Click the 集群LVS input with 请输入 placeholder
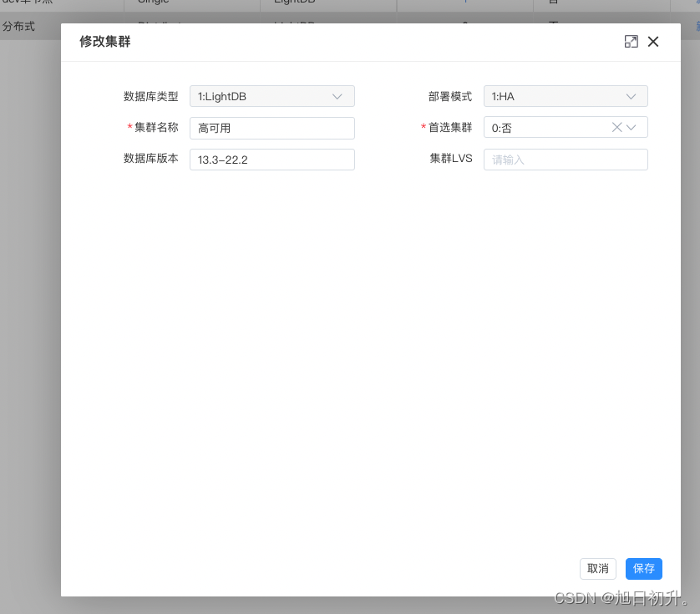This screenshot has width=700, height=614. pos(566,159)
